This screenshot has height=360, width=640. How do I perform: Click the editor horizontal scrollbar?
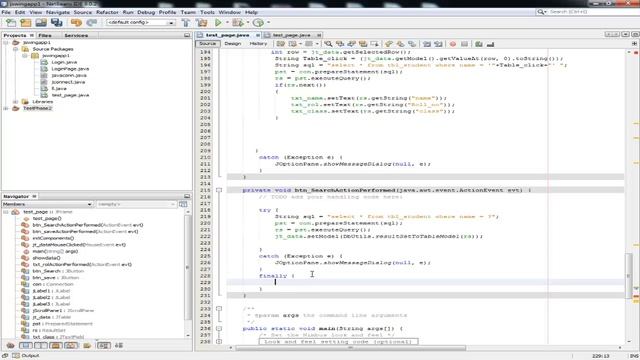(351, 348)
